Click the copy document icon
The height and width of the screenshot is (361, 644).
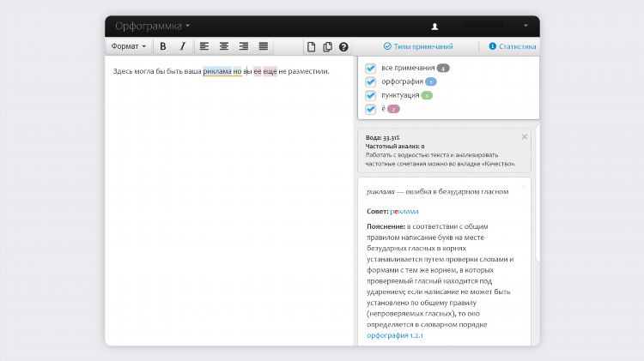coord(327,47)
